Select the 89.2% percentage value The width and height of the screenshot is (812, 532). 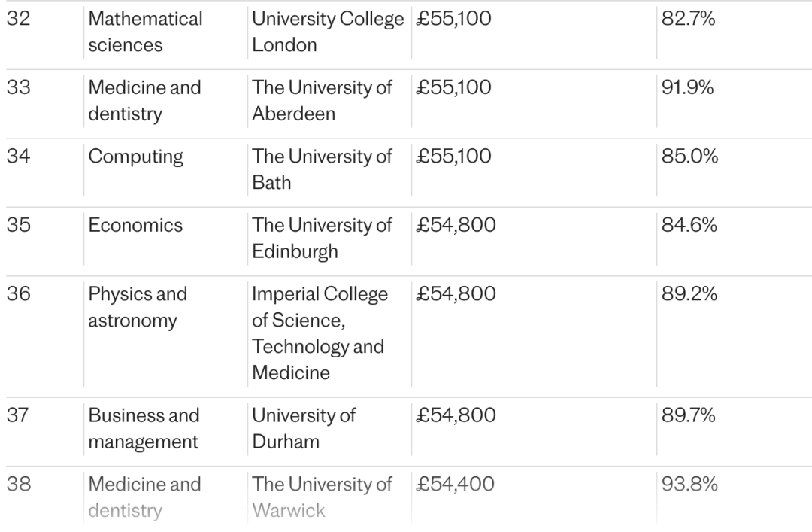[689, 294]
